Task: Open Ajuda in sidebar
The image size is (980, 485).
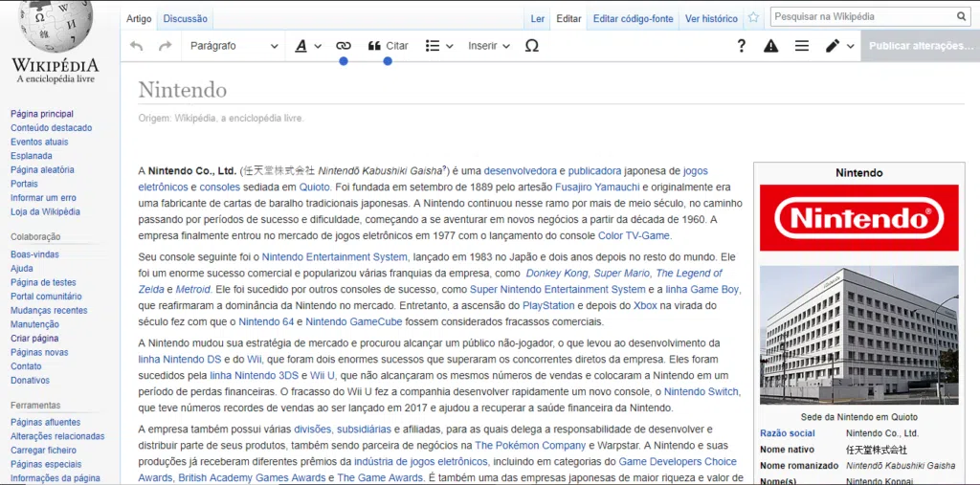Action: (22, 268)
